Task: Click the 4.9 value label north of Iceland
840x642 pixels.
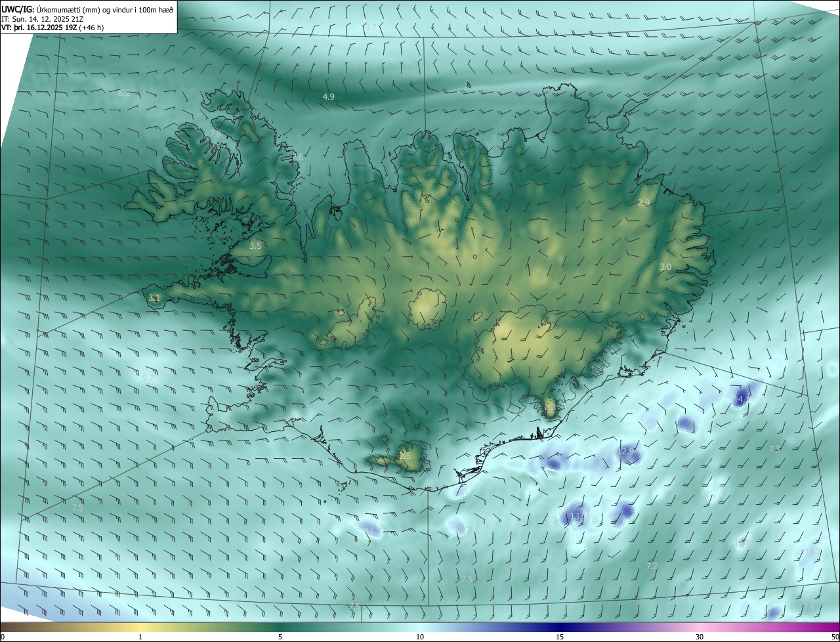Action: [329, 96]
